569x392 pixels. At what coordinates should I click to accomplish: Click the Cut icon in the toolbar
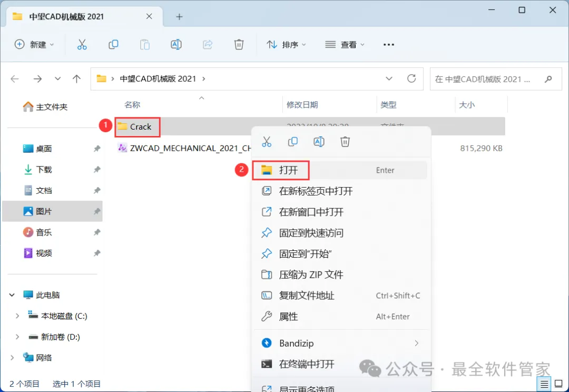(x=82, y=45)
